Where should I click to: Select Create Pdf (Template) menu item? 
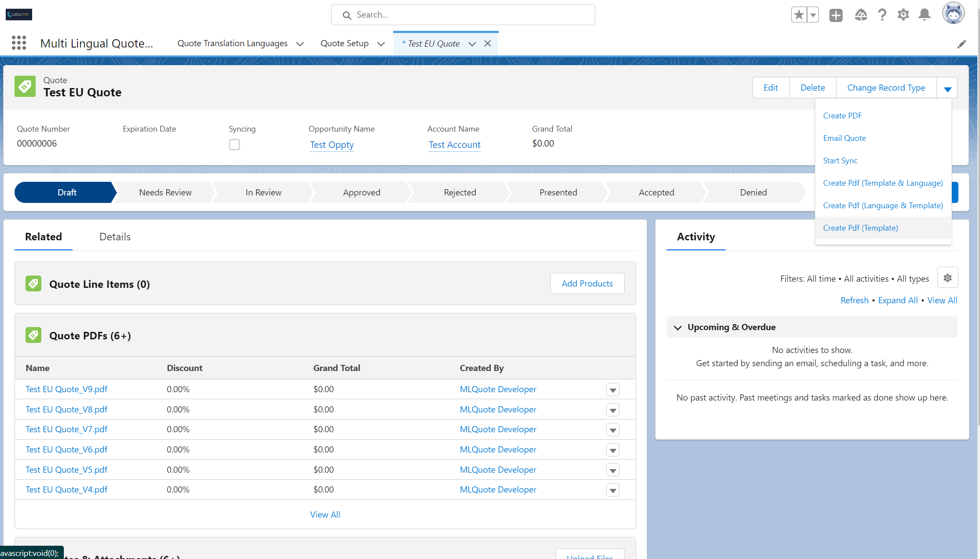click(860, 228)
